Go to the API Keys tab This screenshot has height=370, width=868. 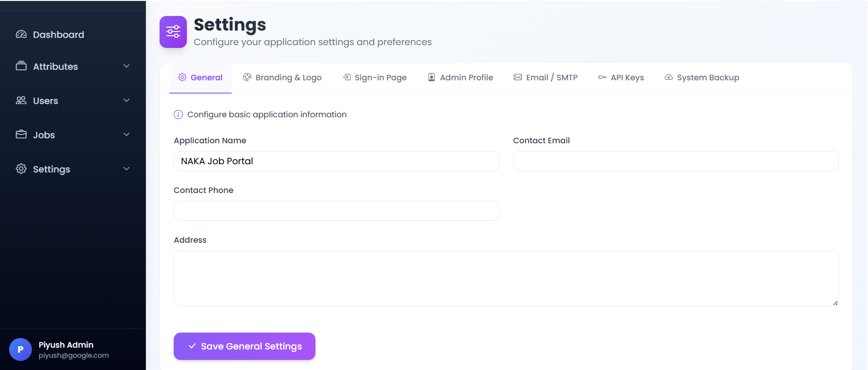(x=621, y=78)
